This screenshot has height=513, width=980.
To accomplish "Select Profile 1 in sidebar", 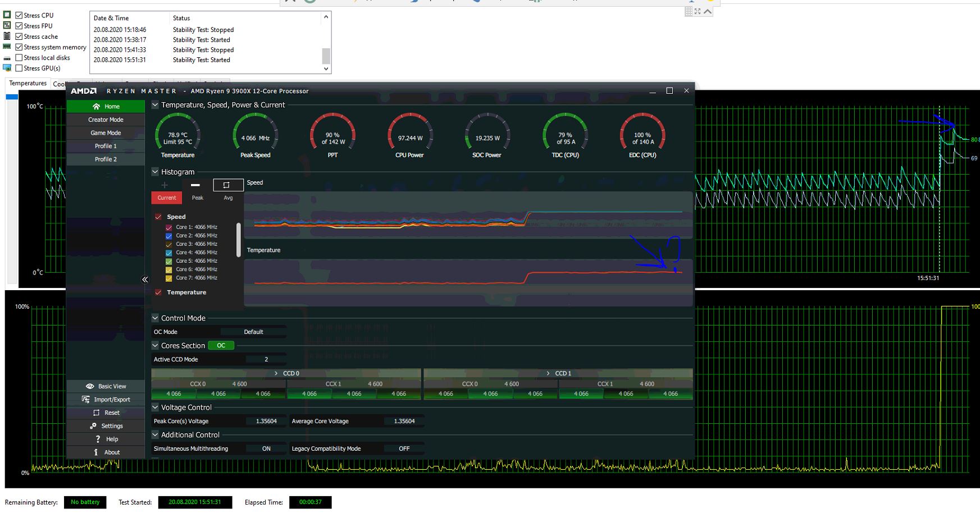I will (106, 146).
